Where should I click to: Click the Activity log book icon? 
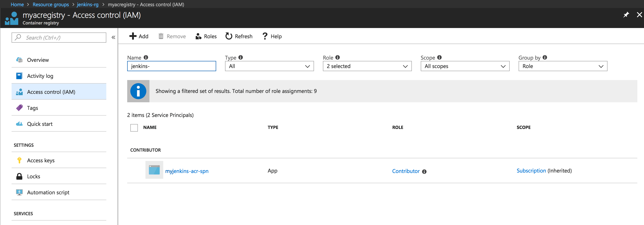[19, 76]
